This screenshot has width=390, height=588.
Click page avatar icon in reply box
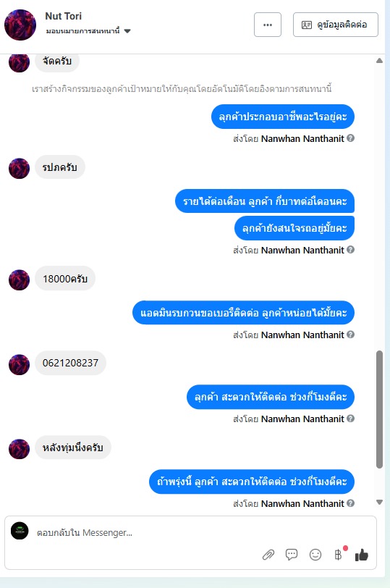click(20, 531)
